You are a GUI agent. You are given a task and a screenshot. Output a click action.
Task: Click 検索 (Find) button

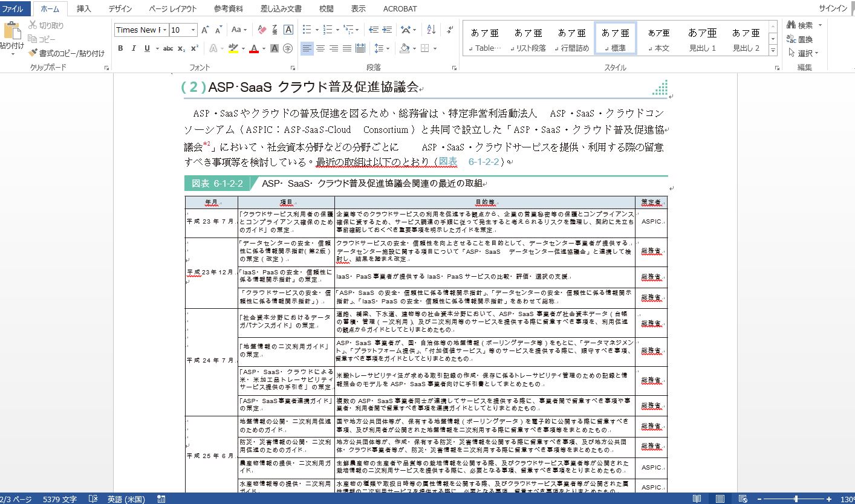point(799,25)
